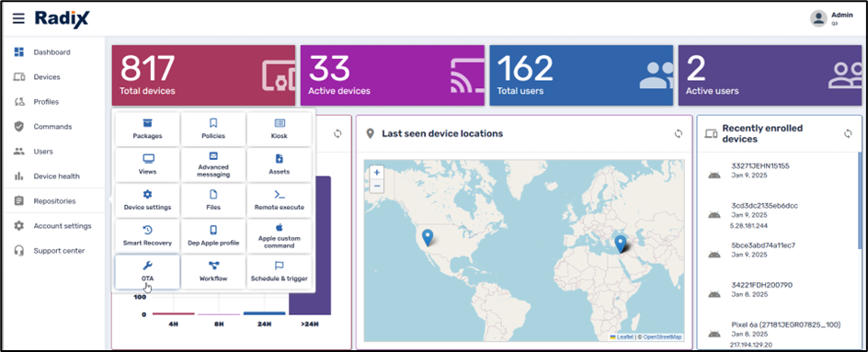Click the Smart Recovery tile
This screenshot has height=352, width=868.
pos(147,236)
